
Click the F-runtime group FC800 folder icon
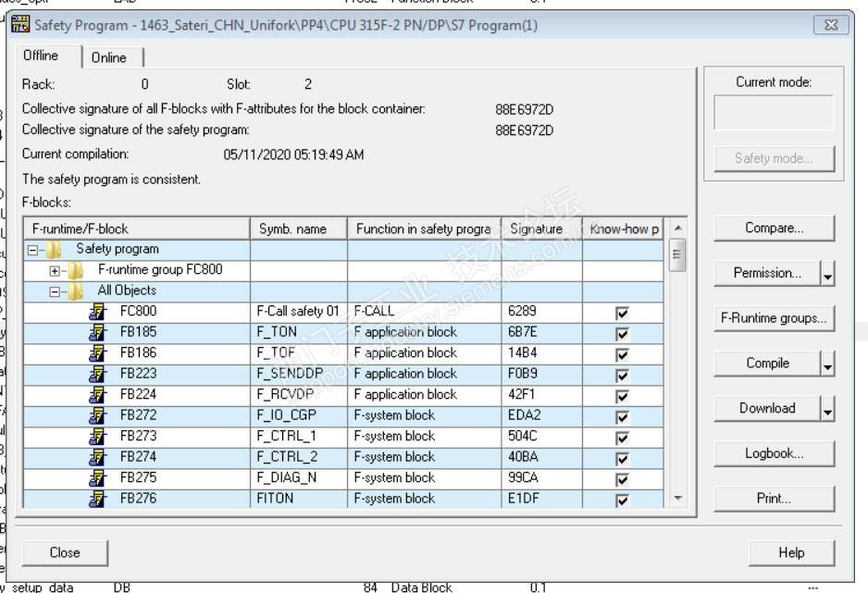(x=76, y=270)
